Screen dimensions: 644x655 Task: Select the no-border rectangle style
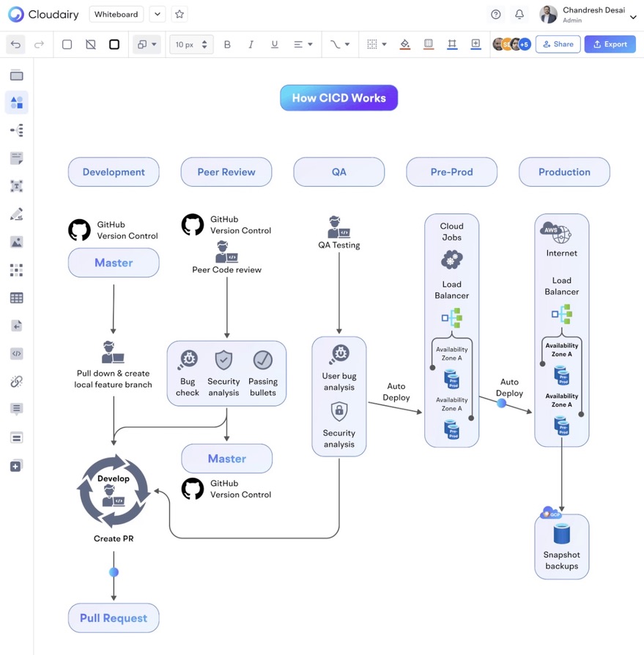click(x=91, y=44)
